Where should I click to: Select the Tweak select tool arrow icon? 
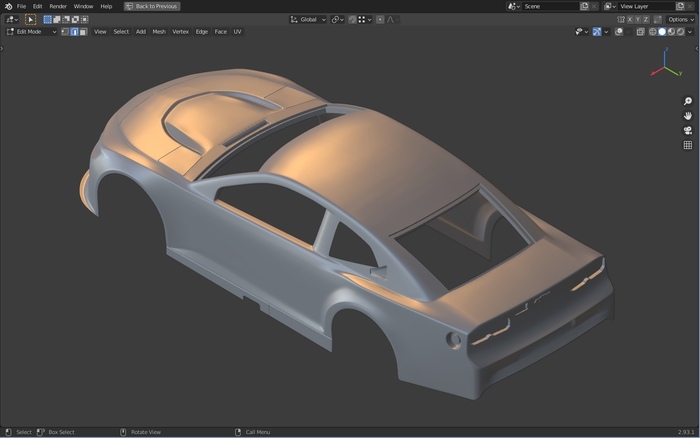pyautogui.click(x=30, y=19)
